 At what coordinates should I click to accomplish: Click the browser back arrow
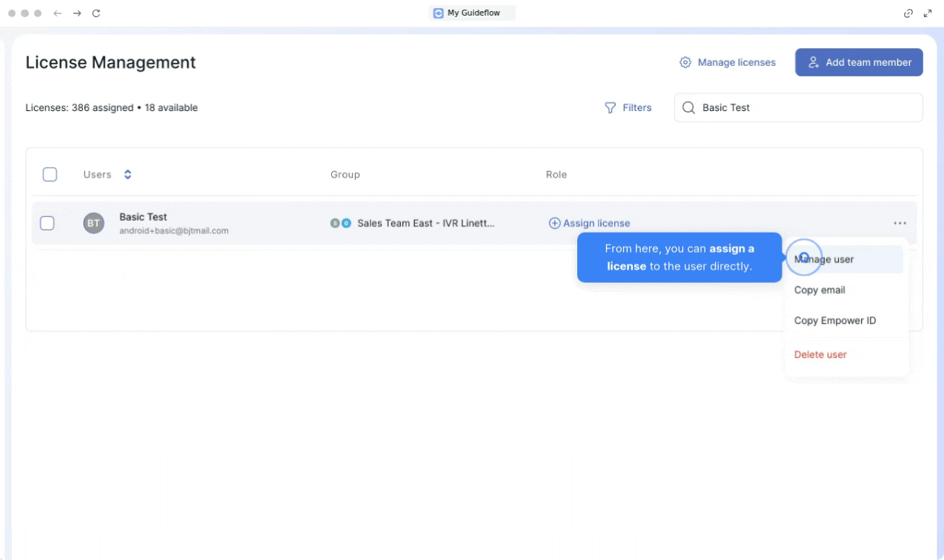(x=58, y=13)
